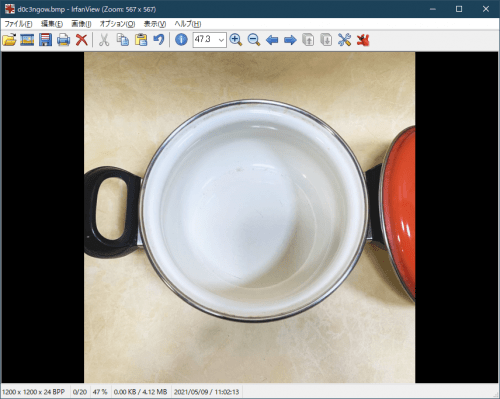This screenshot has width=500, height=399.
Task: Open the ファイル(F) menu
Action: pyautogui.click(x=18, y=24)
